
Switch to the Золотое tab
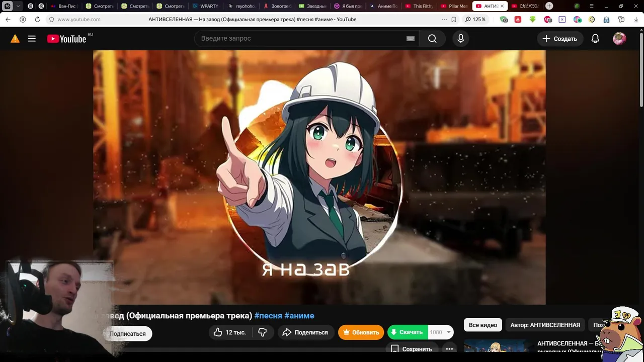pos(277,6)
